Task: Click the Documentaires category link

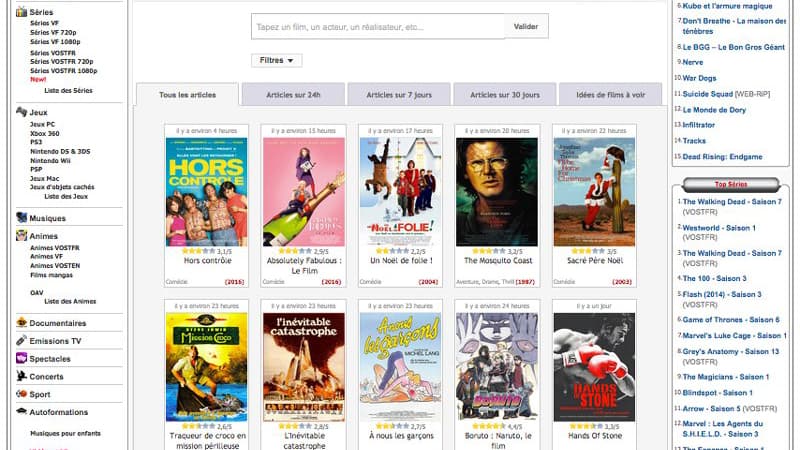Action: (x=58, y=323)
